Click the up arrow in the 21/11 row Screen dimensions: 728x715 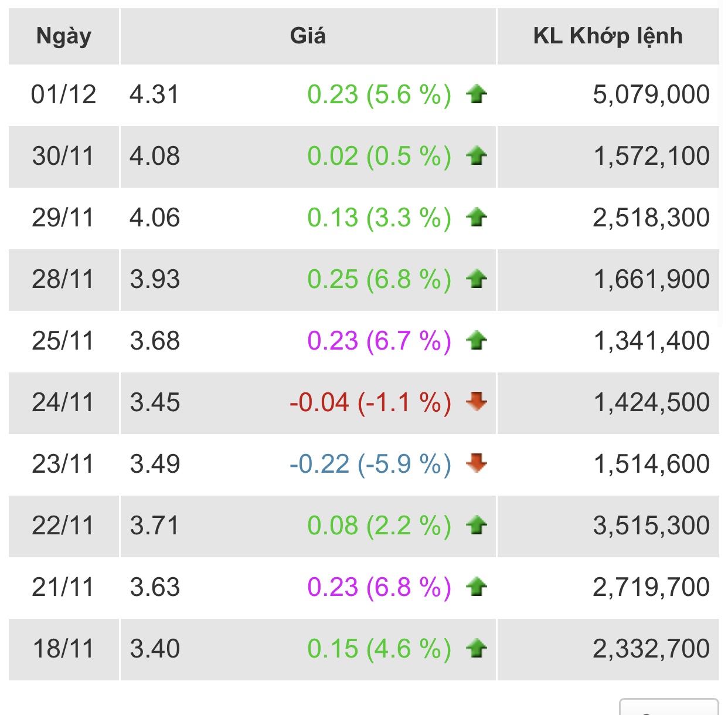click(x=477, y=587)
